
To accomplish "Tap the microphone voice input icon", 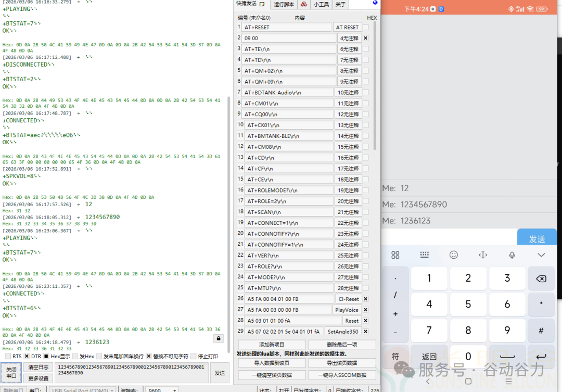I will [x=512, y=255].
